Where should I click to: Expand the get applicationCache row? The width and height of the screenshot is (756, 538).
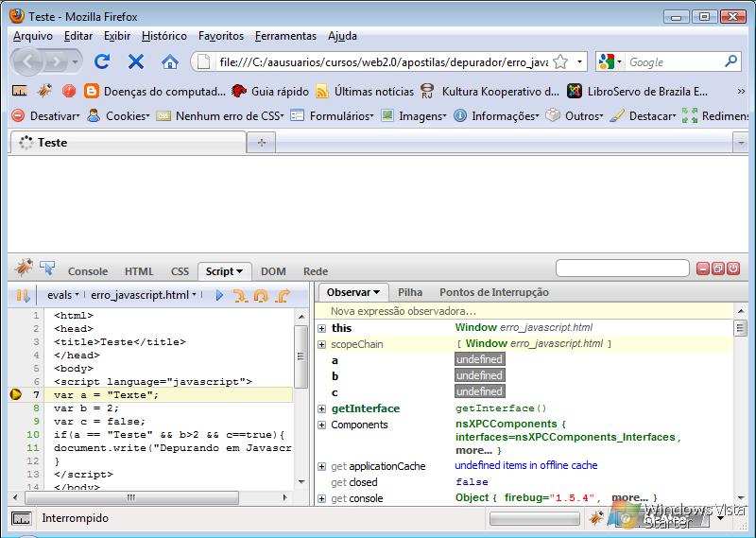(x=321, y=466)
